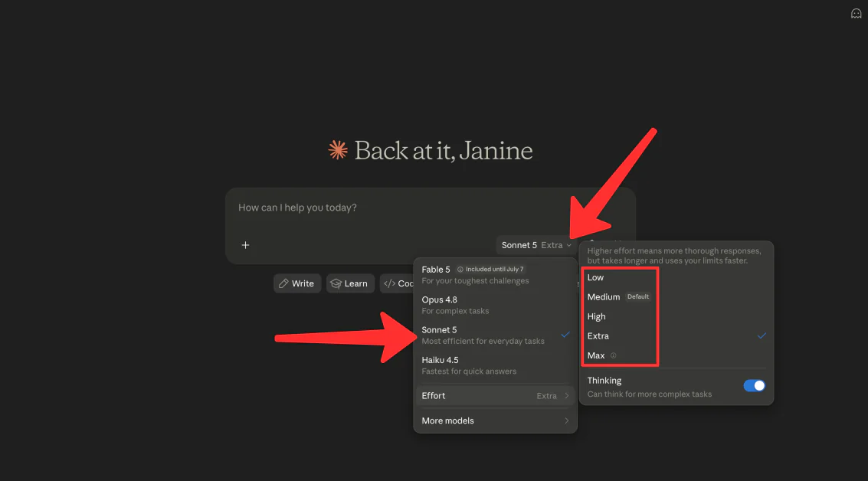The width and height of the screenshot is (868, 481).
Task: Toggle the Thinking switch off
Action: tap(754, 386)
